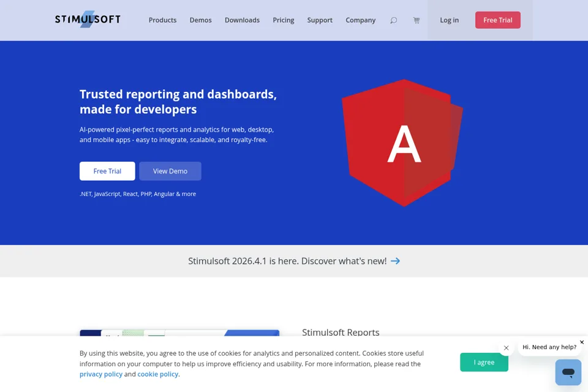The width and height of the screenshot is (588, 392).
Task: Click the red Free Trial header button
Action: (497, 20)
